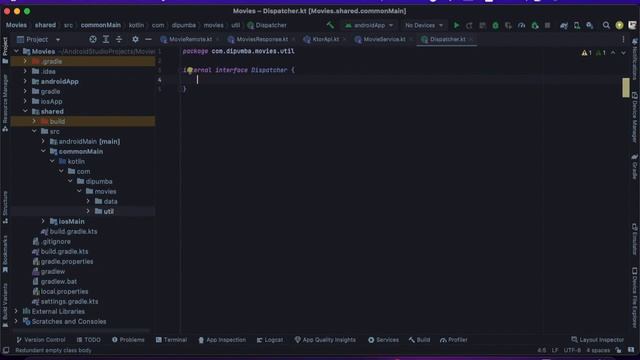The height and width of the screenshot is (360, 640).
Task: Open the Project view type dropdown
Action: pos(39,40)
